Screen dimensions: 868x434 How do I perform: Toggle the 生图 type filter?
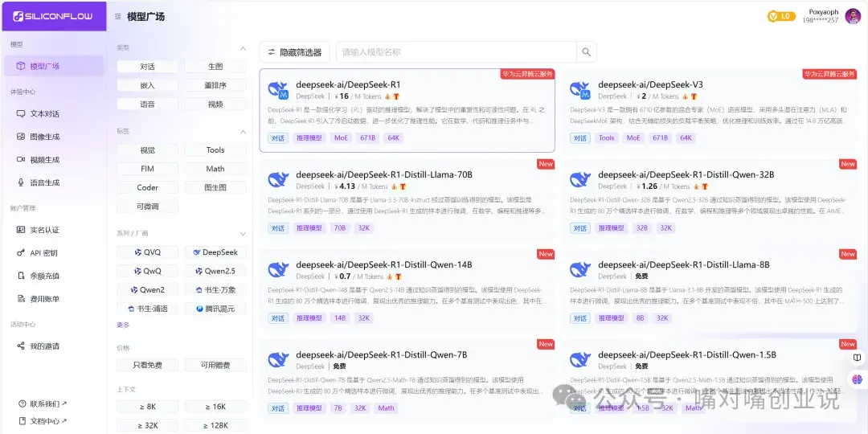[215, 67]
